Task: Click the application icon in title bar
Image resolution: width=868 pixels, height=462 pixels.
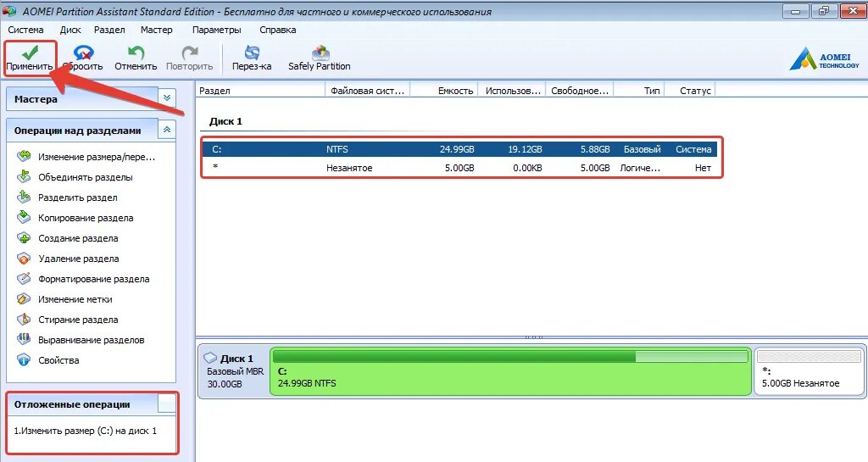Action: (9, 10)
